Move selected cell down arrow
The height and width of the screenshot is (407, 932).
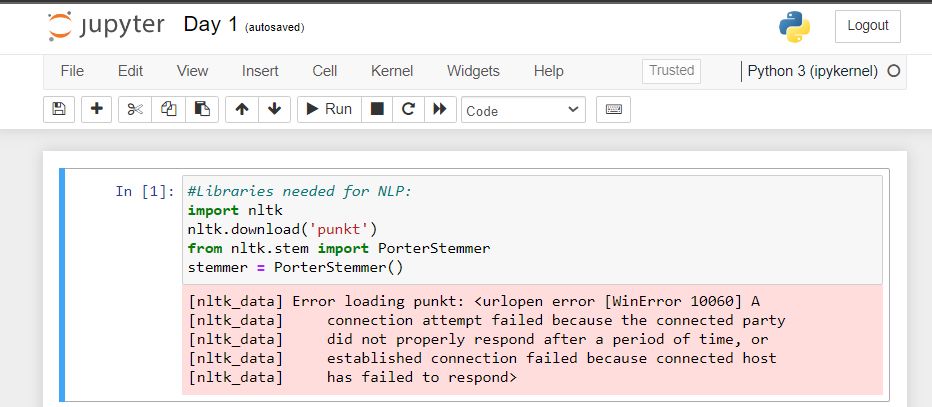(274, 109)
